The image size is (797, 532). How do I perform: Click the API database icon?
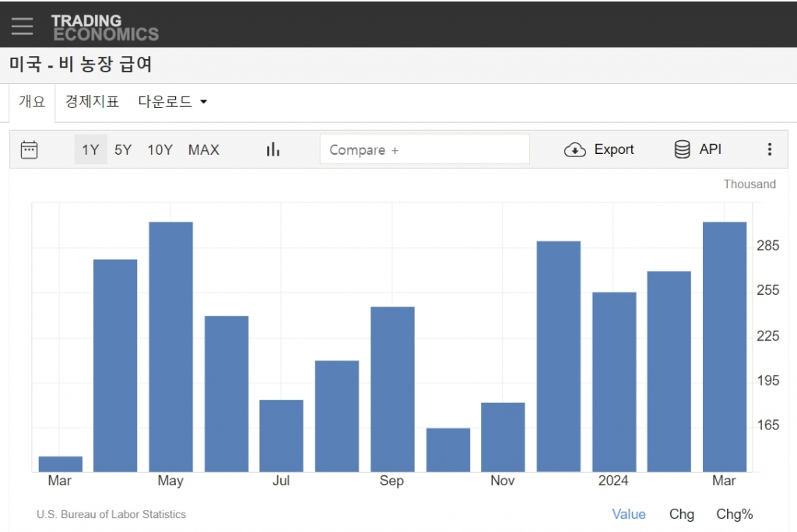pyautogui.click(x=682, y=149)
